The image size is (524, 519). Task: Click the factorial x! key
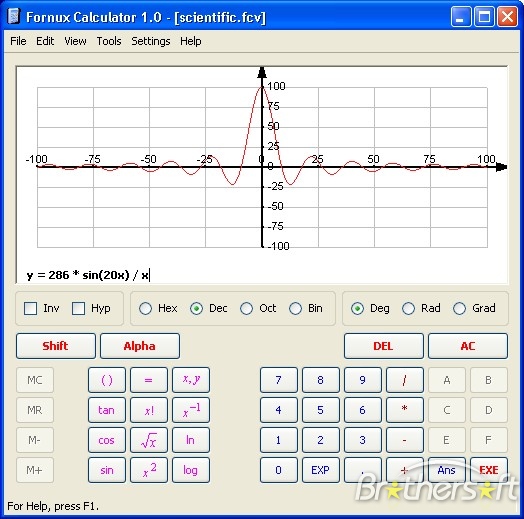pos(149,410)
